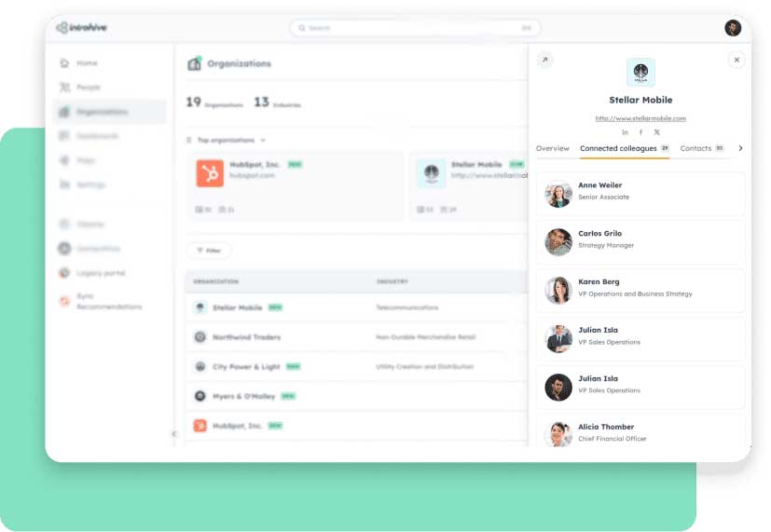Open the Legacy portal icon
Screen dimensions: 771x532
[64, 273]
